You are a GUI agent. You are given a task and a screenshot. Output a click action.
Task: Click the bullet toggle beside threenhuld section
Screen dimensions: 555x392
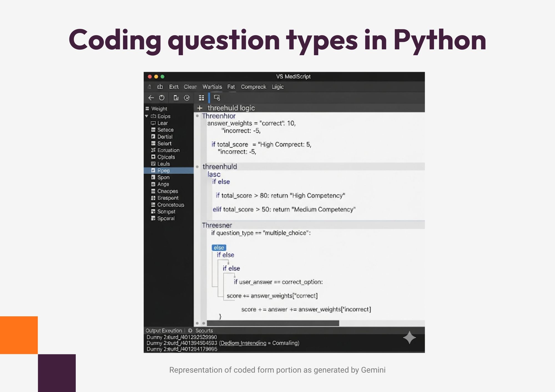tap(197, 167)
